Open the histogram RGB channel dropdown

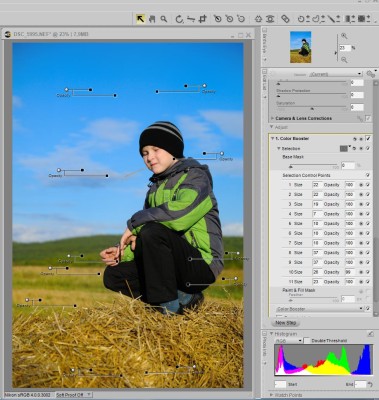288,341
